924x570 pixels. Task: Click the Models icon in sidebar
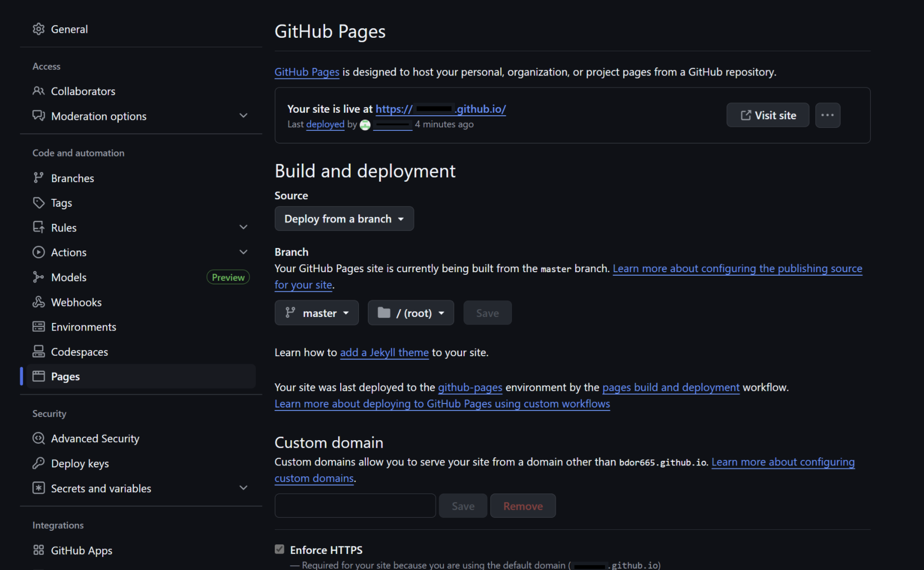point(39,277)
